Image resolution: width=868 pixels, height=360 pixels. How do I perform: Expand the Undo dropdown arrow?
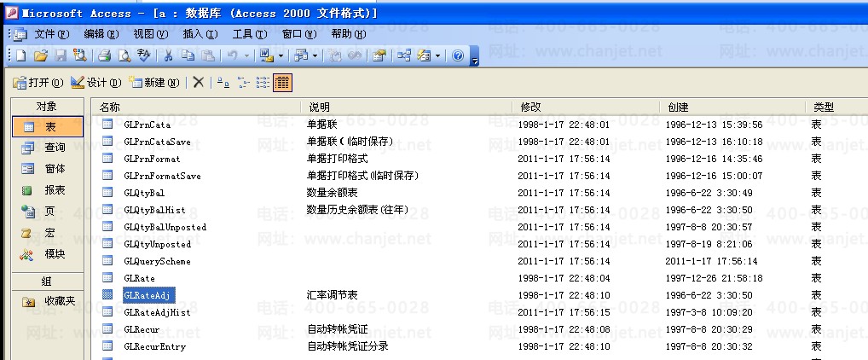tap(247, 55)
